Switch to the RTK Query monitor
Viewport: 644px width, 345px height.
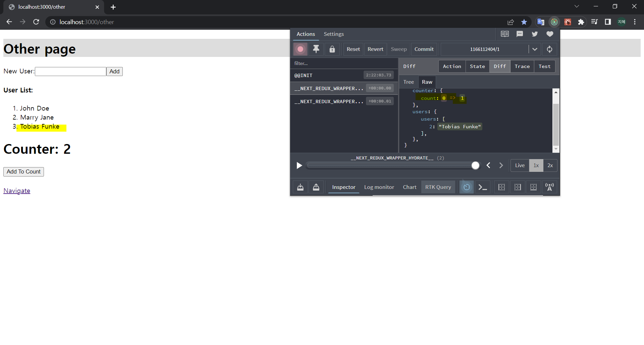[438, 187]
